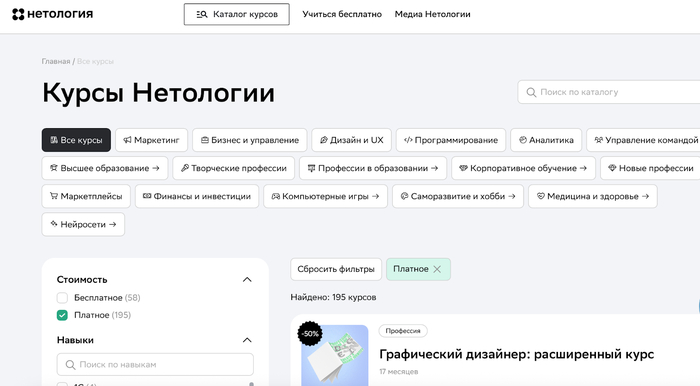Click the Профессия tag on course card
This screenshot has width=700, height=386.
click(403, 331)
